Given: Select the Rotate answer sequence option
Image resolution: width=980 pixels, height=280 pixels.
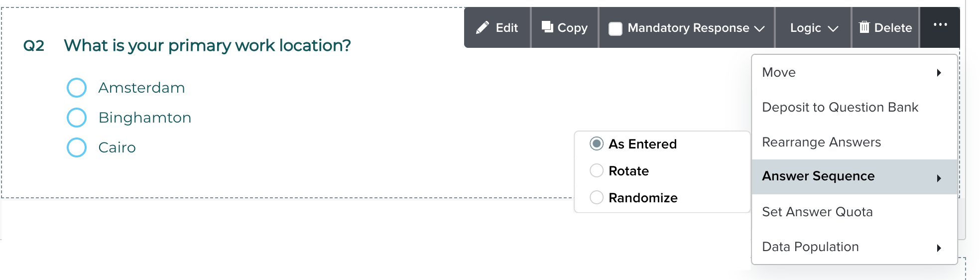Looking at the screenshot, I should [x=597, y=171].
